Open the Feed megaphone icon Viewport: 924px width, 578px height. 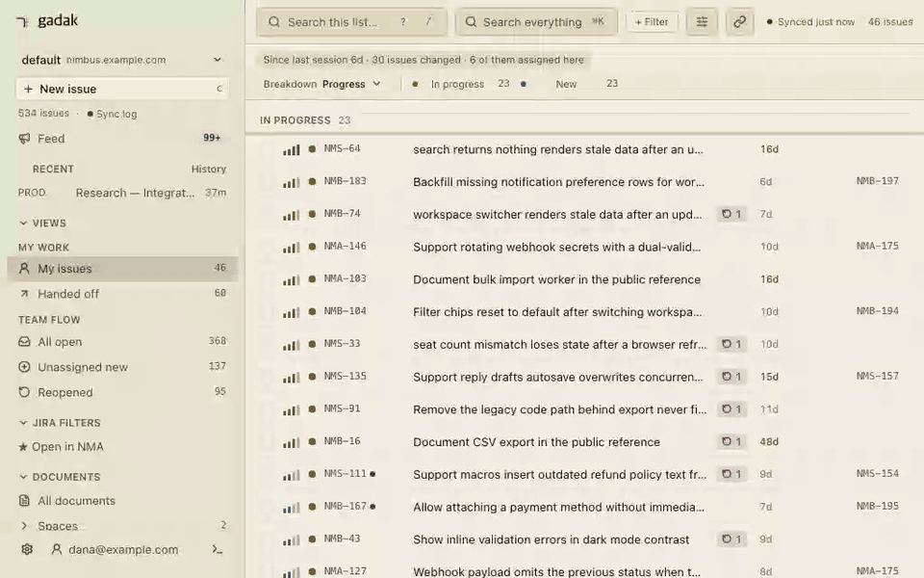24,139
